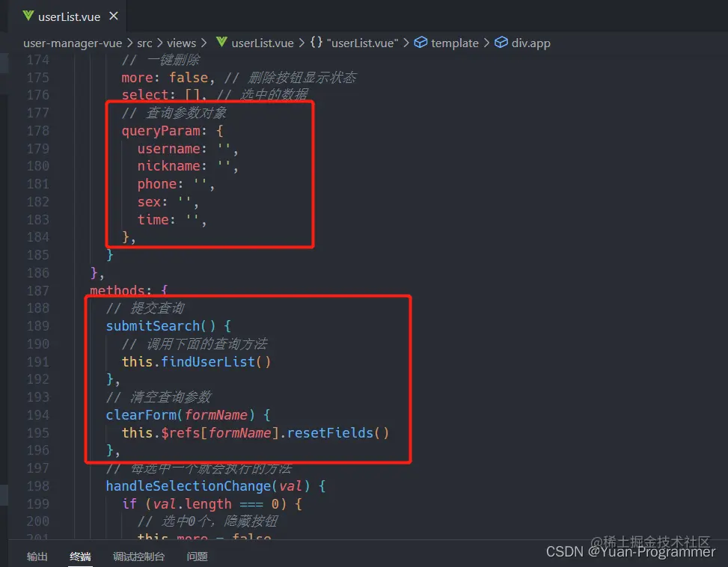Open user-manager-vue breadcrumb segment
This screenshot has width=728, height=567.
[x=73, y=43]
